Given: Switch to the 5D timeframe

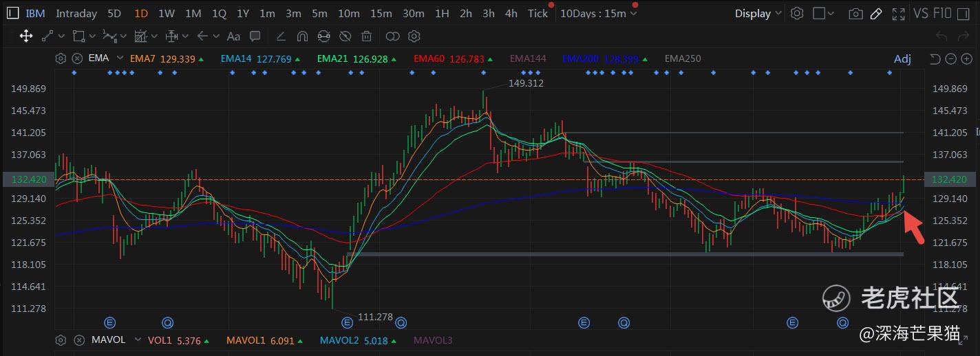Looking at the screenshot, I should tap(115, 13).
